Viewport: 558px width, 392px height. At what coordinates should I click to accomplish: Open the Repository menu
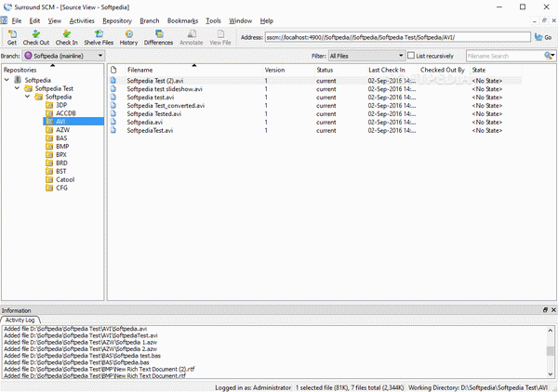(x=117, y=20)
